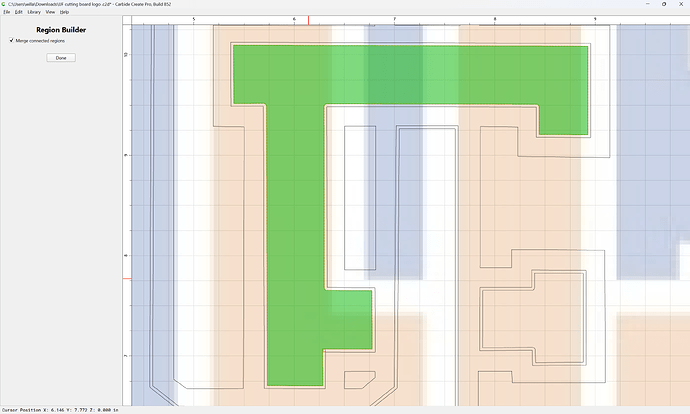690x414 pixels.
Task: Select the narrow vertical rectangle beside the green stem
Action: click(360, 198)
